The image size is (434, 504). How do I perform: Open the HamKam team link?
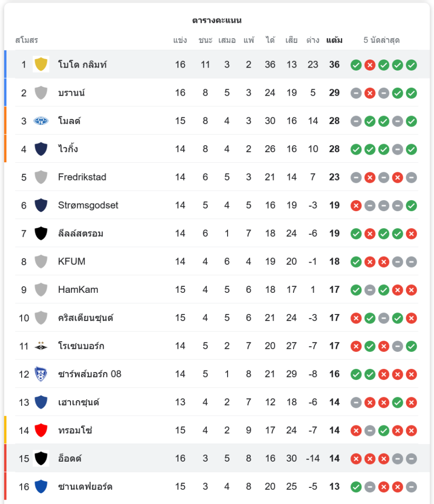[78, 290]
